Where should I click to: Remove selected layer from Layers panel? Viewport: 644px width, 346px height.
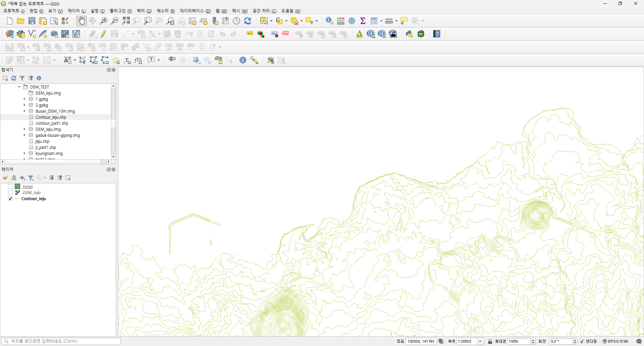tap(68, 178)
